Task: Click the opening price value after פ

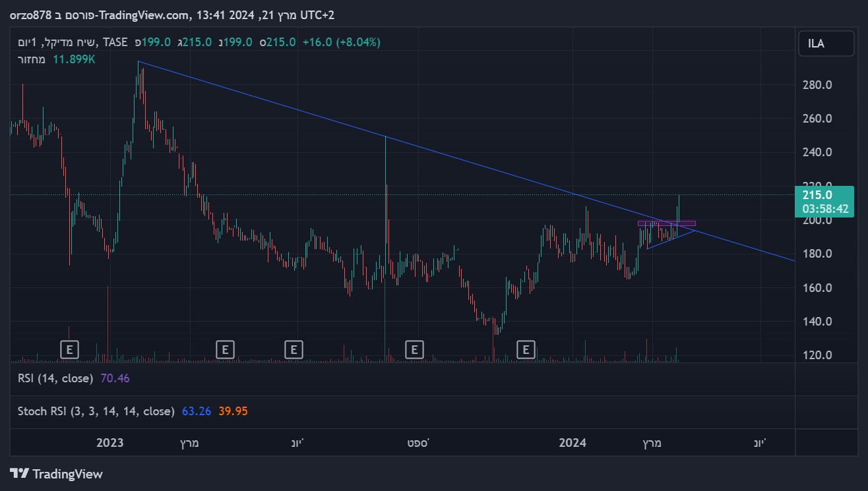Action: coord(156,42)
